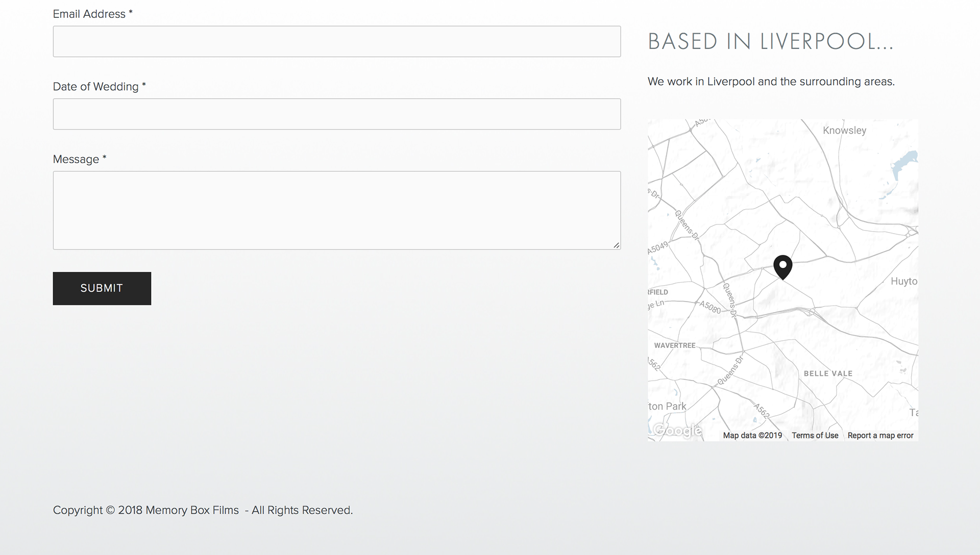Focus the Email Address input field
This screenshot has height=555, width=980.
(x=336, y=41)
